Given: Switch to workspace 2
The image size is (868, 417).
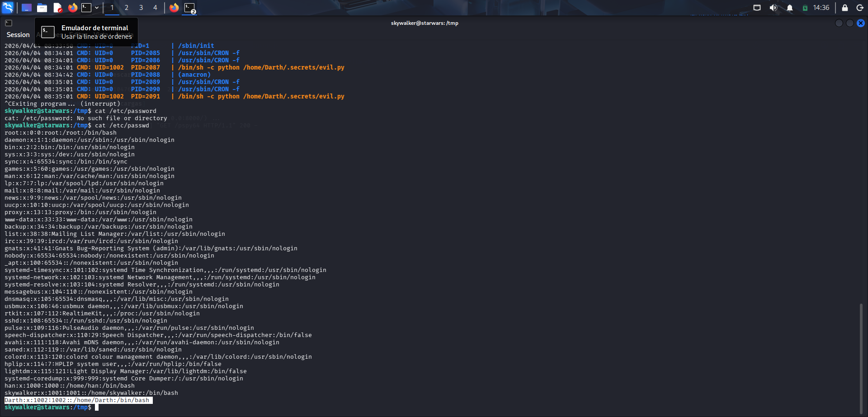Looking at the screenshot, I should [127, 8].
